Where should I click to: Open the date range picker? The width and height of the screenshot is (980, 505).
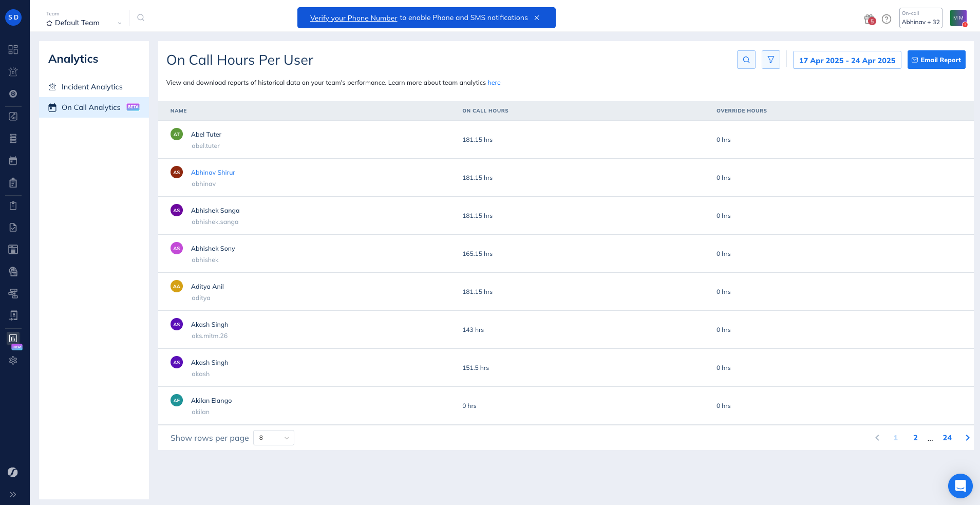coord(846,60)
